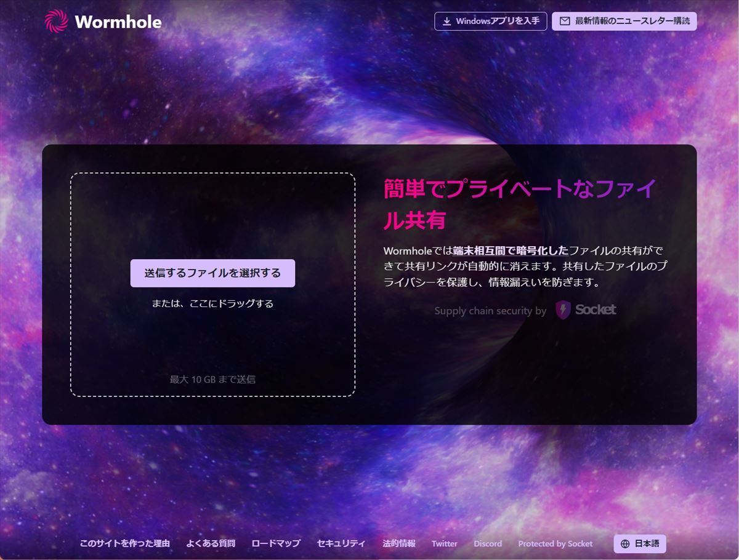Click the Wormhole brand name text
Image resolution: width=739 pixels, height=560 pixels.
[118, 22]
